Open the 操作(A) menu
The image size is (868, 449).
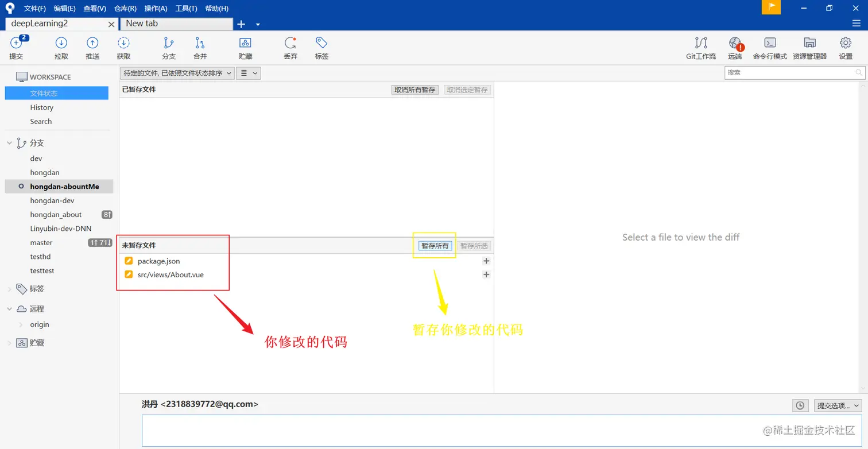(156, 8)
